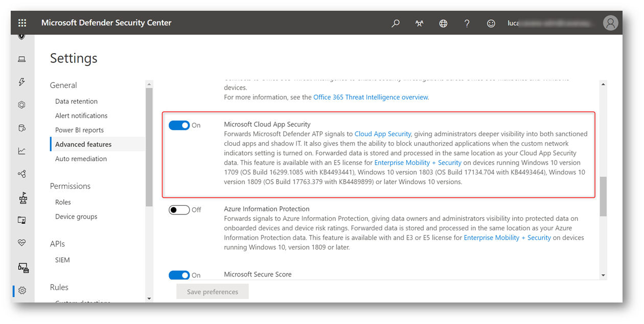Image resolution: width=644 pixels, height=324 pixels.
Task: Click the Microsoft Cloud App Security feature title
Action: (x=267, y=124)
